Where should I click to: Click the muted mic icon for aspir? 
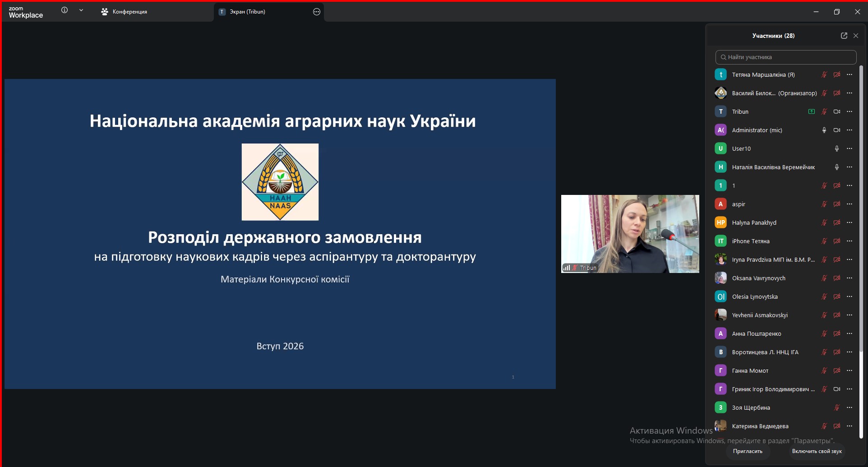tap(824, 204)
